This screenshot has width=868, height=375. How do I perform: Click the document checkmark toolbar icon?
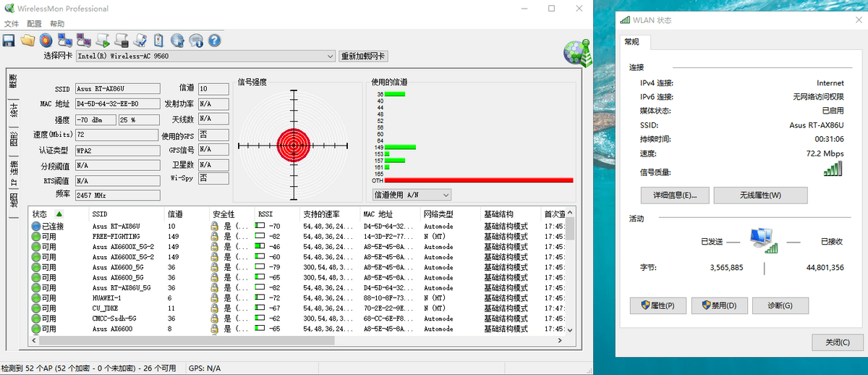tap(140, 40)
